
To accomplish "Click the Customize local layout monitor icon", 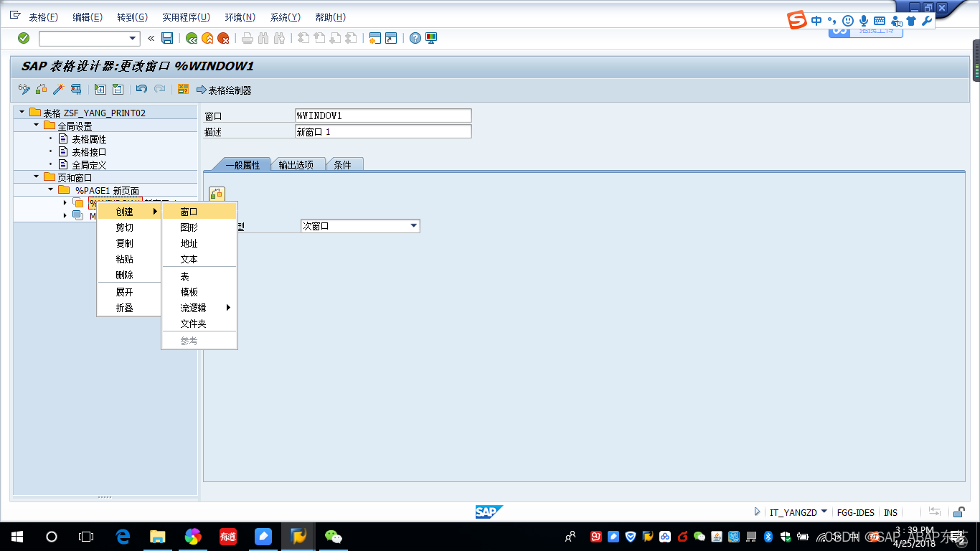I will [431, 38].
